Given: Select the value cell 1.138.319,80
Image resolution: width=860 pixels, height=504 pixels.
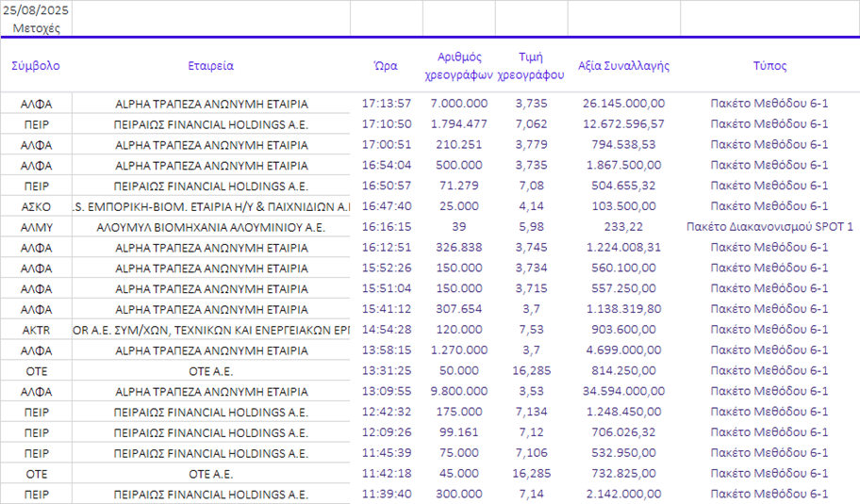Looking at the screenshot, I should [x=623, y=309].
